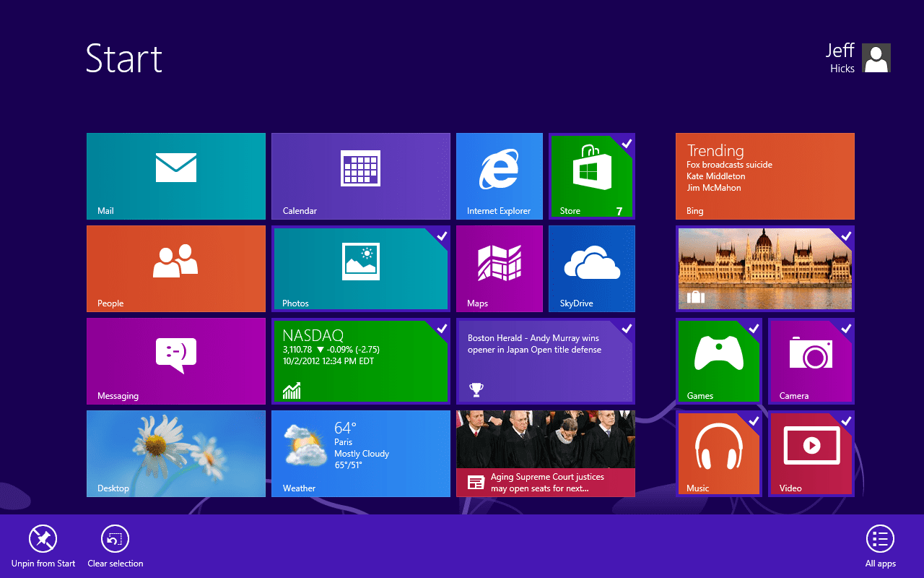Uncheck the Video tile checkmark
Viewport: 924px width, 578px height.
click(x=846, y=420)
